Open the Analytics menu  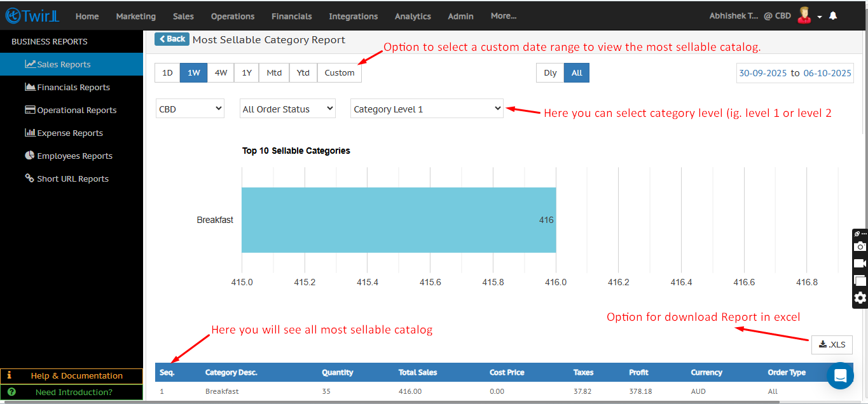(x=413, y=16)
